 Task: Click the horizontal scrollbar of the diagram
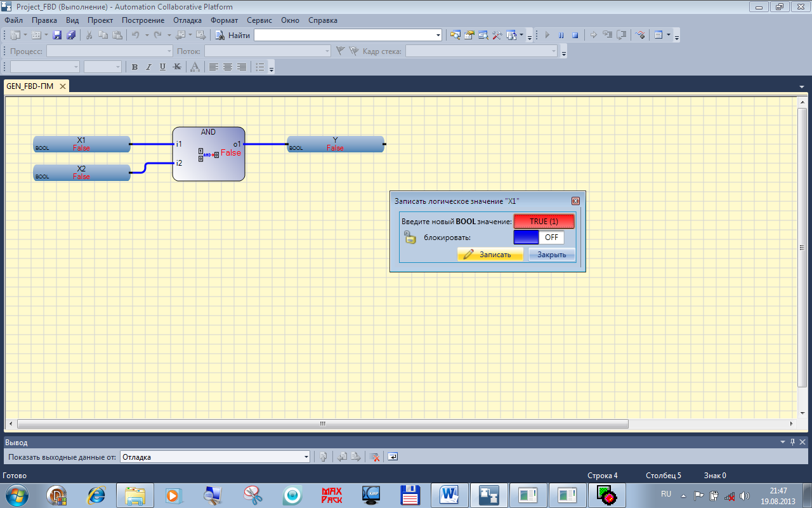[322, 424]
